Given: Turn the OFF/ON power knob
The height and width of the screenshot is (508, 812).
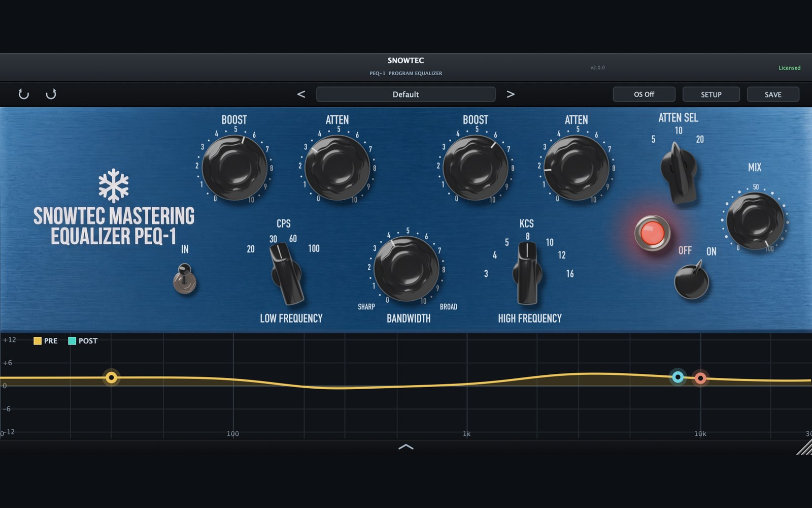Looking at the screenshot, I should click(691, 281).
